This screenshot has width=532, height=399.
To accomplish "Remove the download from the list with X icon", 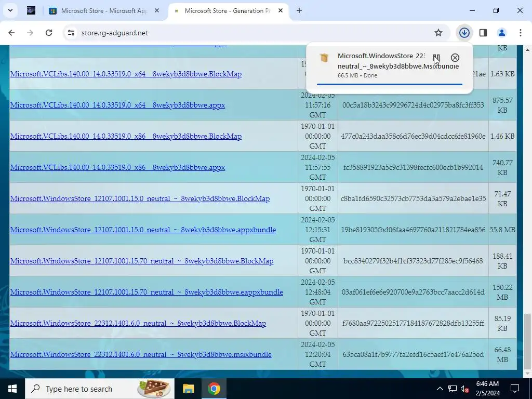I will tap(455, 58).
